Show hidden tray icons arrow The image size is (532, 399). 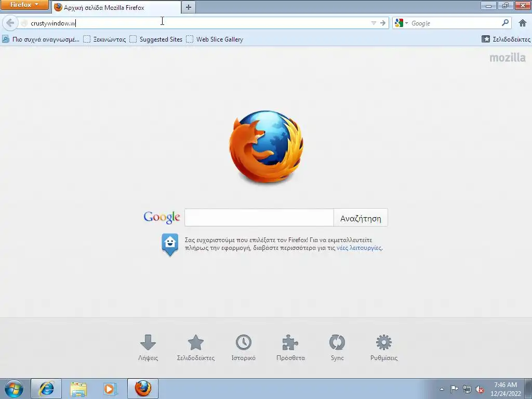(x=442, y=389)
